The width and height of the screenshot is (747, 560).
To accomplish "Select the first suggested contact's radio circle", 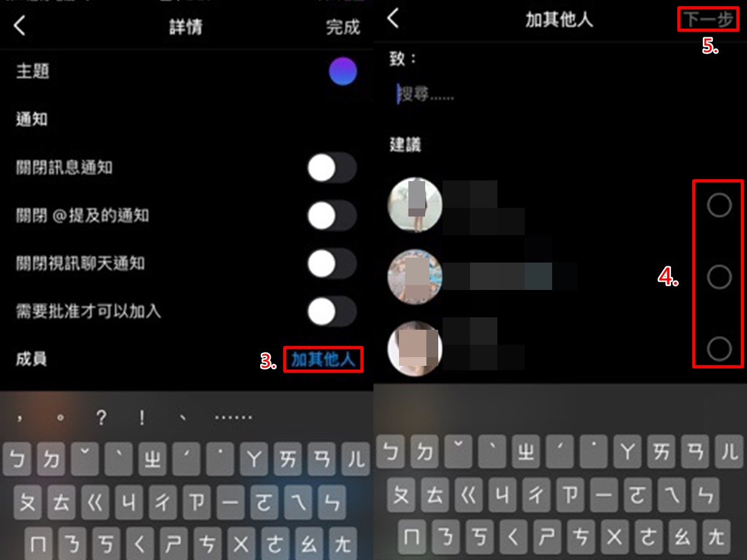I will (719, 205).
